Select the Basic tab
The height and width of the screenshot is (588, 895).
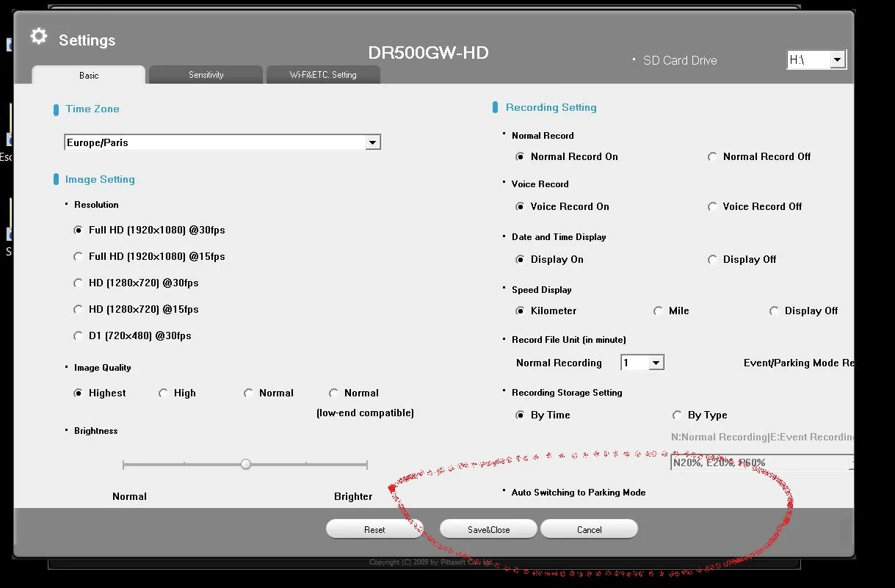point(89,75)
